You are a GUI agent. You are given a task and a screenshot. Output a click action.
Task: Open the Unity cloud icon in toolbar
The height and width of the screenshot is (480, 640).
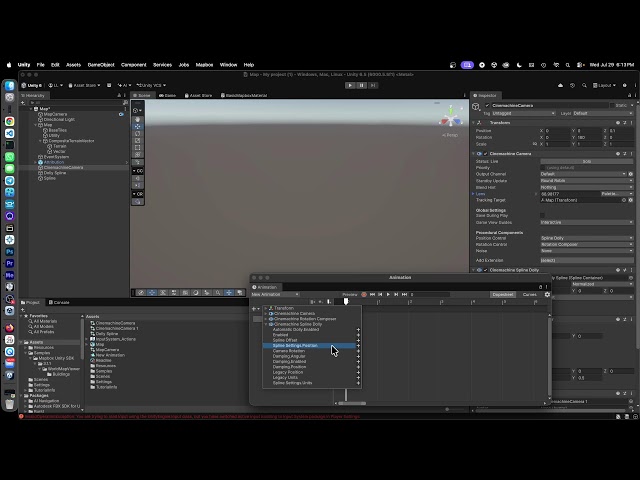[x=560, y=85]
